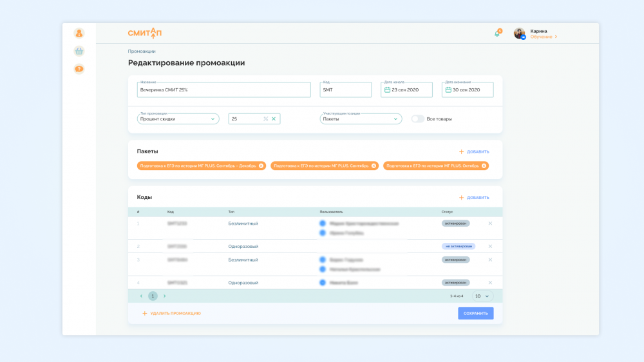Click the Одноразовый type in row 4
This screenshot has height=362, width=644.
pyautogui.click(x=243, y=283)
